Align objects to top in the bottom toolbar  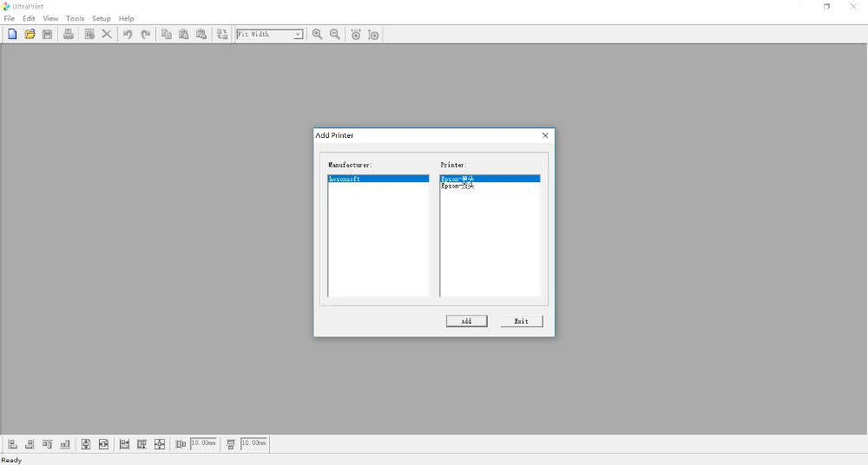[48, 444]
